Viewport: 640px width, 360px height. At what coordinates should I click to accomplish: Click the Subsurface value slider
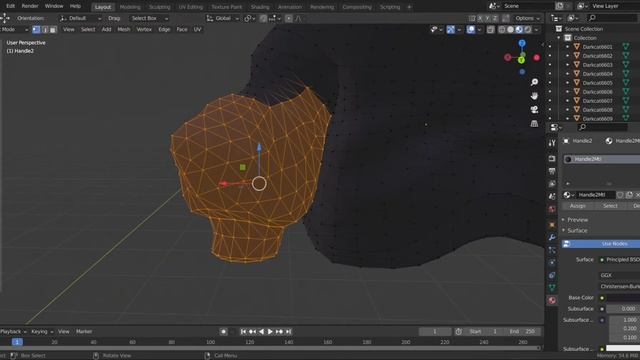click(623, 309)
